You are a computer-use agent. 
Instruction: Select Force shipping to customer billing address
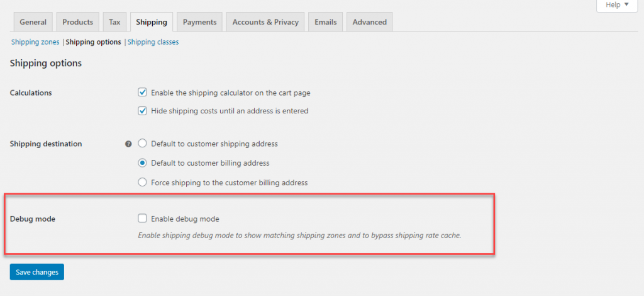coord(143,182)
